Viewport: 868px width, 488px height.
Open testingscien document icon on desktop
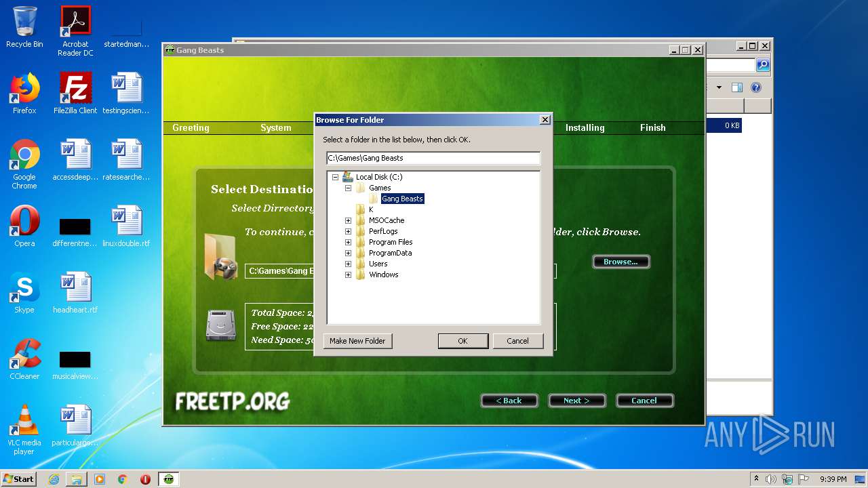tap(126, 94)
